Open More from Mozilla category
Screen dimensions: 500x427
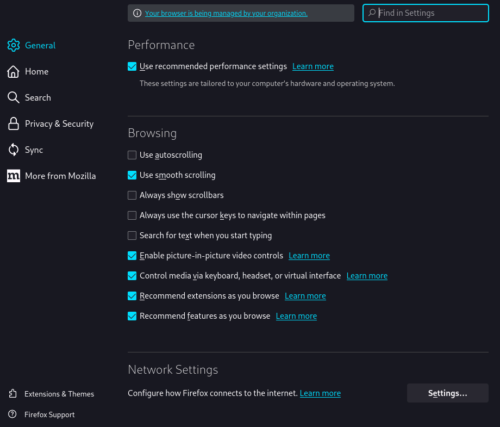click(x=52, y=176)
